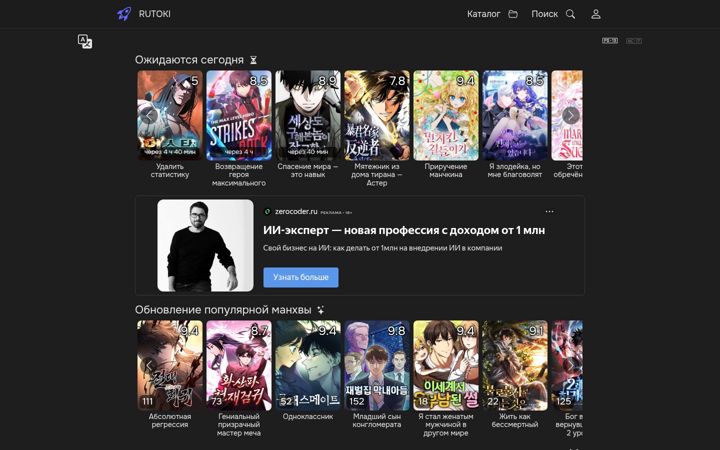Show next titles in Ожидаются сегодня carousel
Image resolution: width=720 pixels, height=450 pixels.
[x=570, y=116]
